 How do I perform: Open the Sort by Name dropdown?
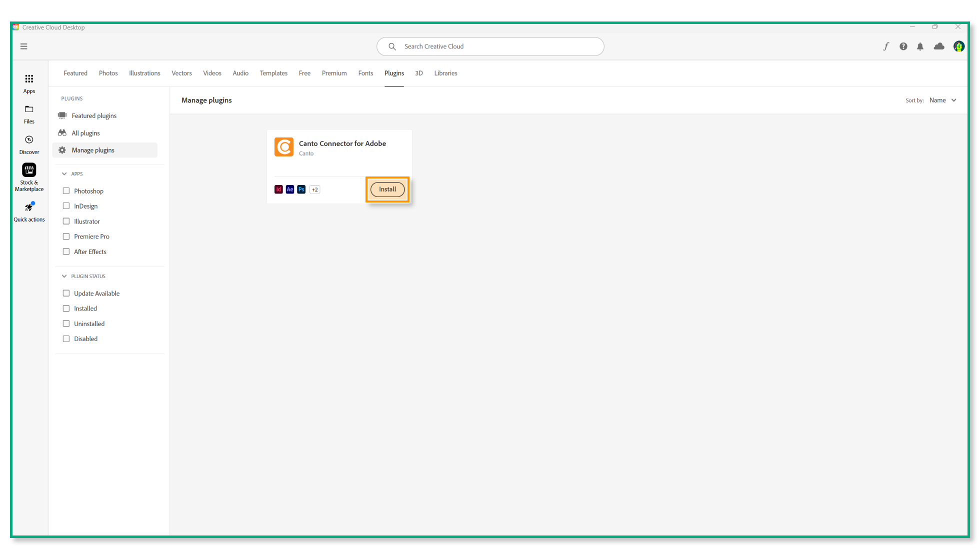[x=942, y=100]
